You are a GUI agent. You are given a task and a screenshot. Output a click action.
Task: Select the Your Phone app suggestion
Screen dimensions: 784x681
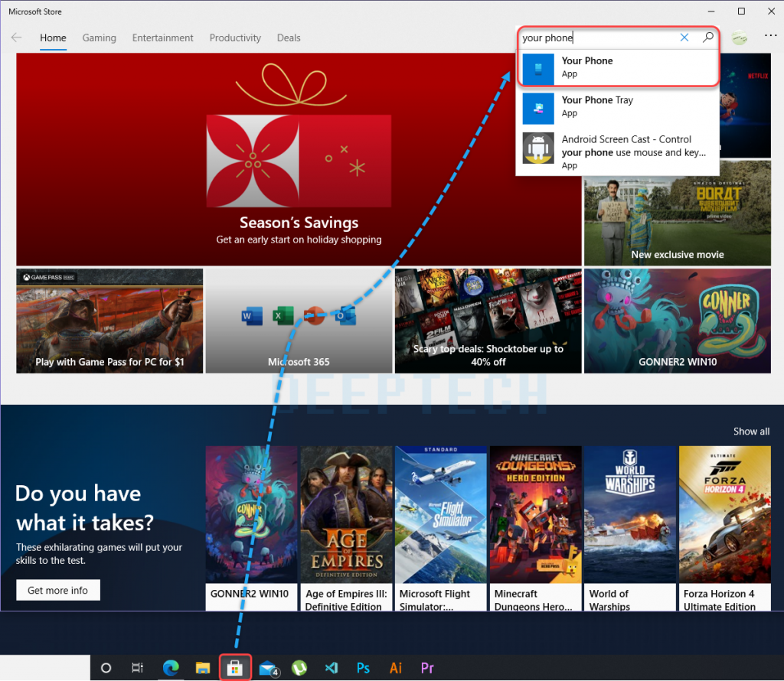point(618,68)
